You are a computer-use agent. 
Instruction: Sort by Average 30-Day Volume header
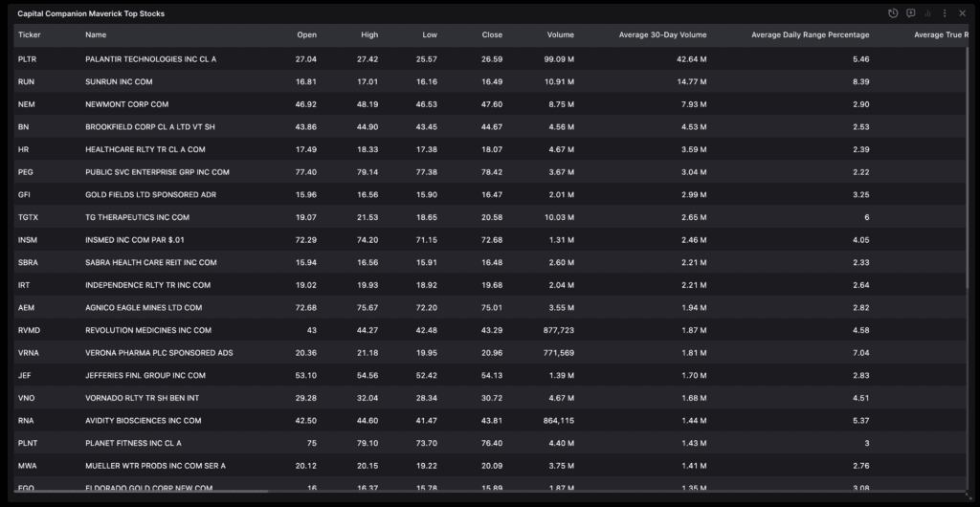pyautogui.click(x=662, y=35)
